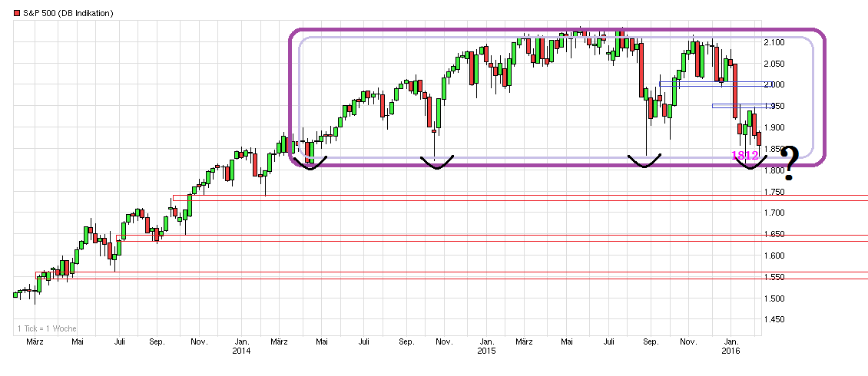Select the Jan. label above 2016
The height and width of the screenshot is (376, 868).
tap(731, 342)
